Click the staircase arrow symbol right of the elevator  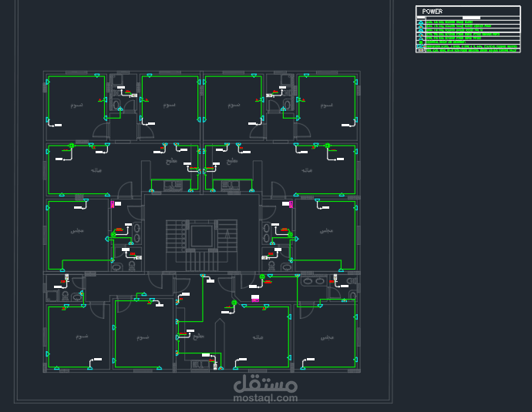tap(227, 234)
